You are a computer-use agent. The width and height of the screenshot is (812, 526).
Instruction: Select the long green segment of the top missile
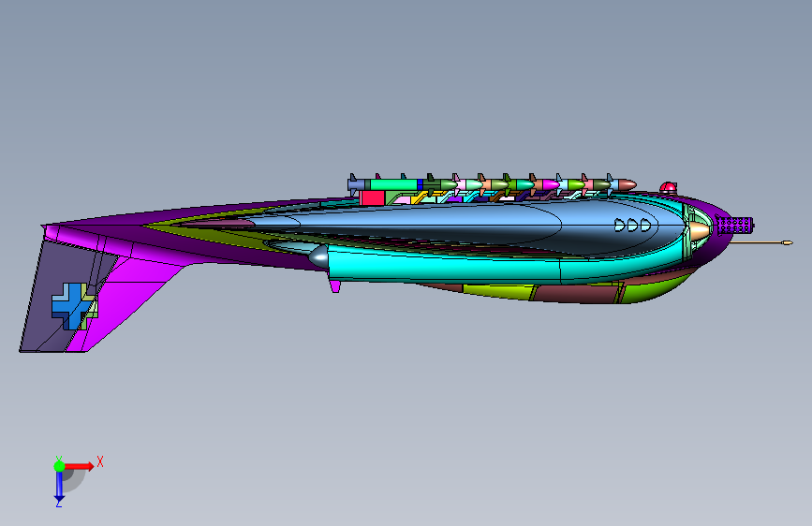coord(393,184)
